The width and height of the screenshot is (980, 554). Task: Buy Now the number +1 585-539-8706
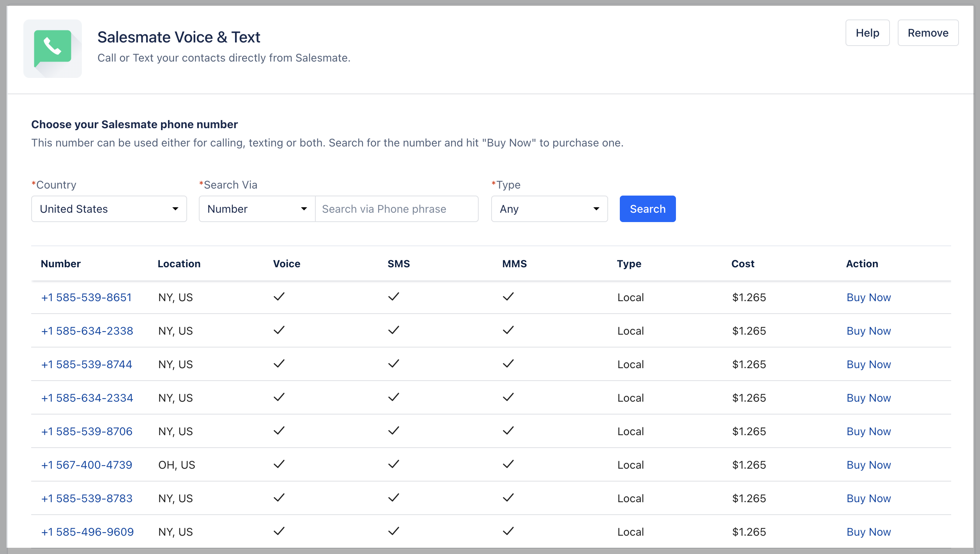868,431
